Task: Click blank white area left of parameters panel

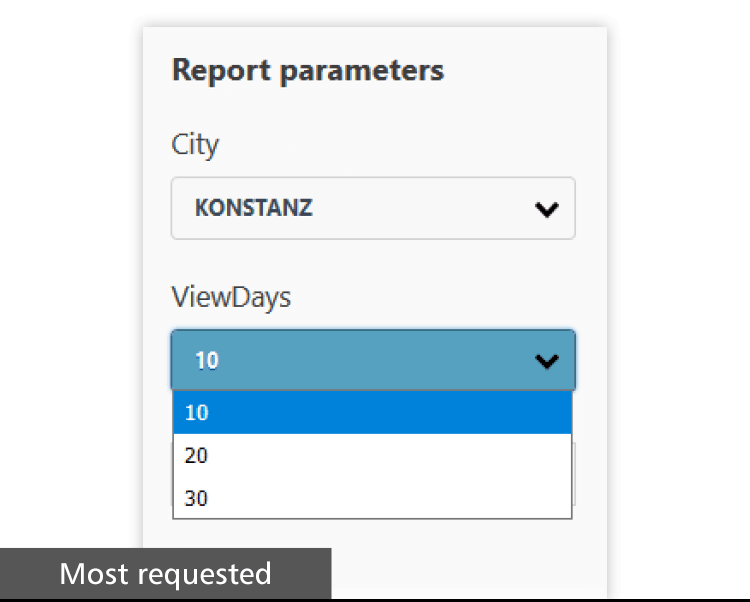Action: tap(71, 273)
